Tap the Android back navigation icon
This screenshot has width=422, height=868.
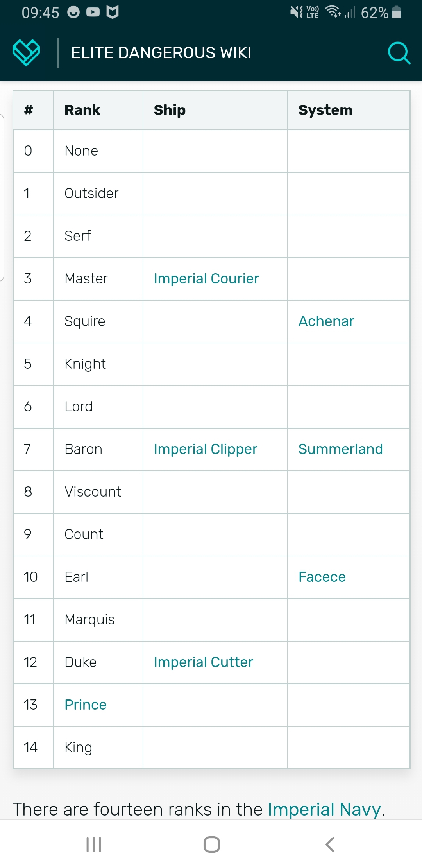330,844
